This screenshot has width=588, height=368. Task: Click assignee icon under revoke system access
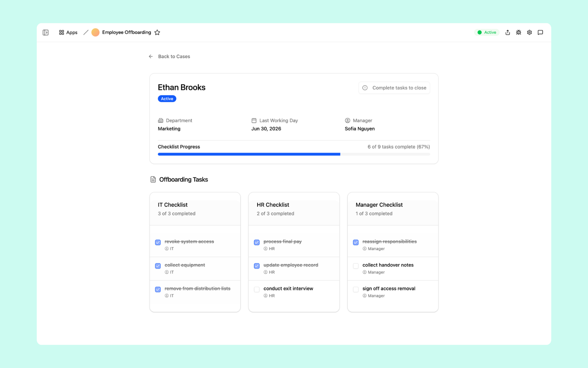click(x=167, y=249)
